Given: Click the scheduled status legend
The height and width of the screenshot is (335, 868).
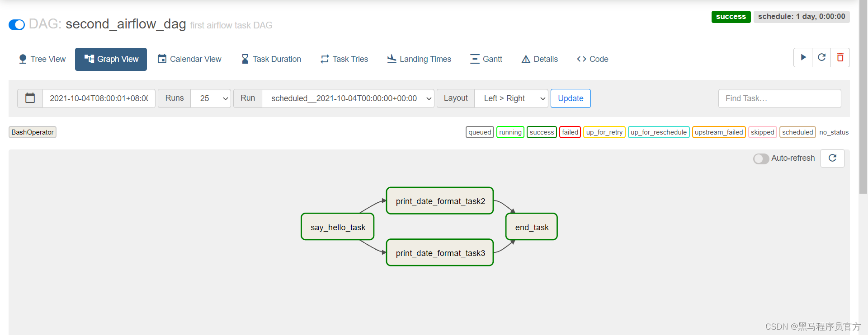Looking at the screenshot, I should pos(797,132).
